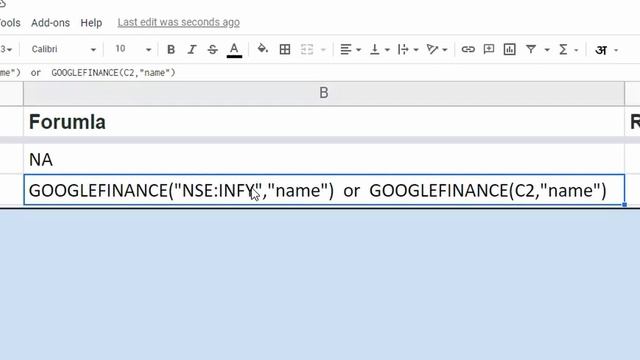Open the text wrapping options
Image resolution: width=640 pixels, height=360 pixels.
pyautogui.click(x=403, y=49)
